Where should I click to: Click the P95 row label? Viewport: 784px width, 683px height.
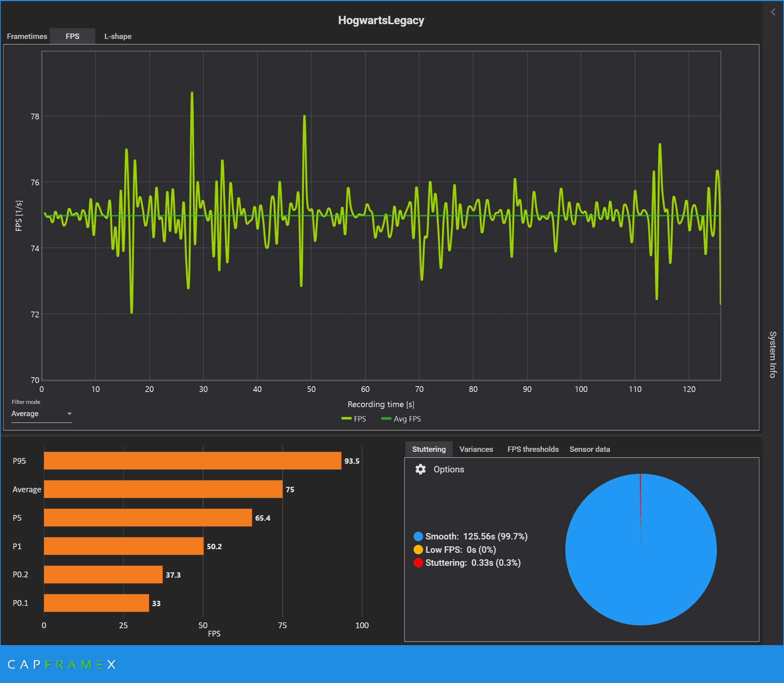click(19, 461)
